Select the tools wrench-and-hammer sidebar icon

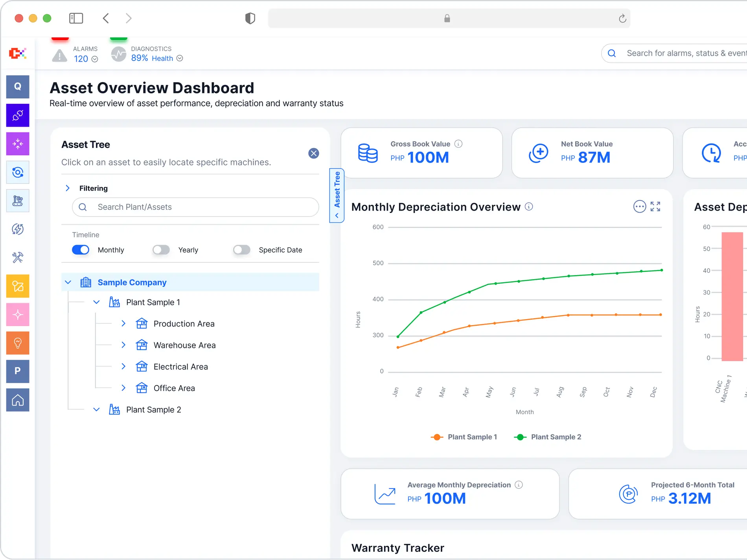[18, 257]
